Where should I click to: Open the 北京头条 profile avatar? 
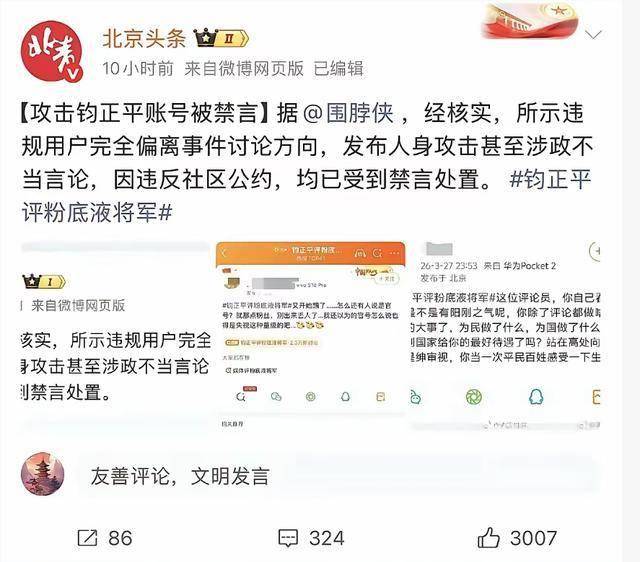coord(52,53)
